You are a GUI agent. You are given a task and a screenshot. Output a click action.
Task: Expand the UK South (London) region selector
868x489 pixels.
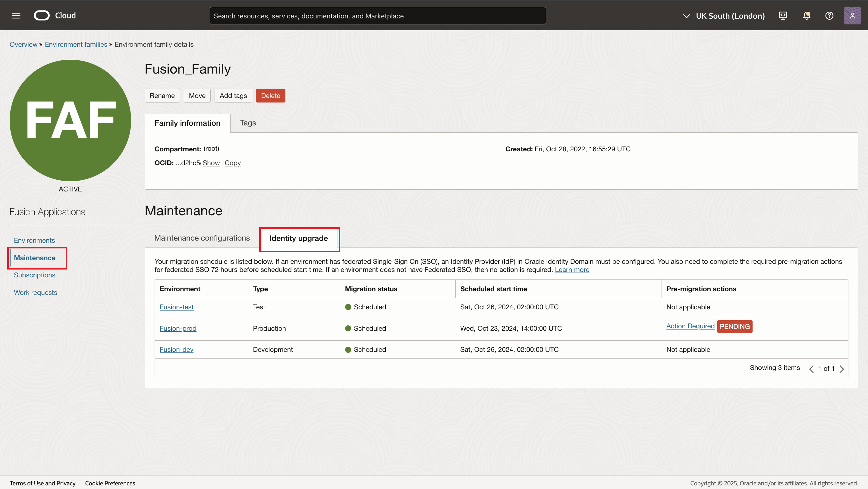(724, 16)
